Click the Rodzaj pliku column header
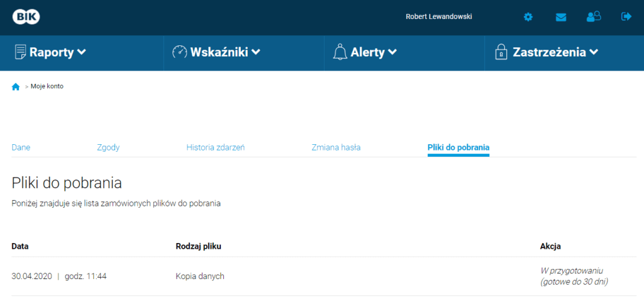The width and height of the screenshot is (644, 301). [x=198, y=246]
